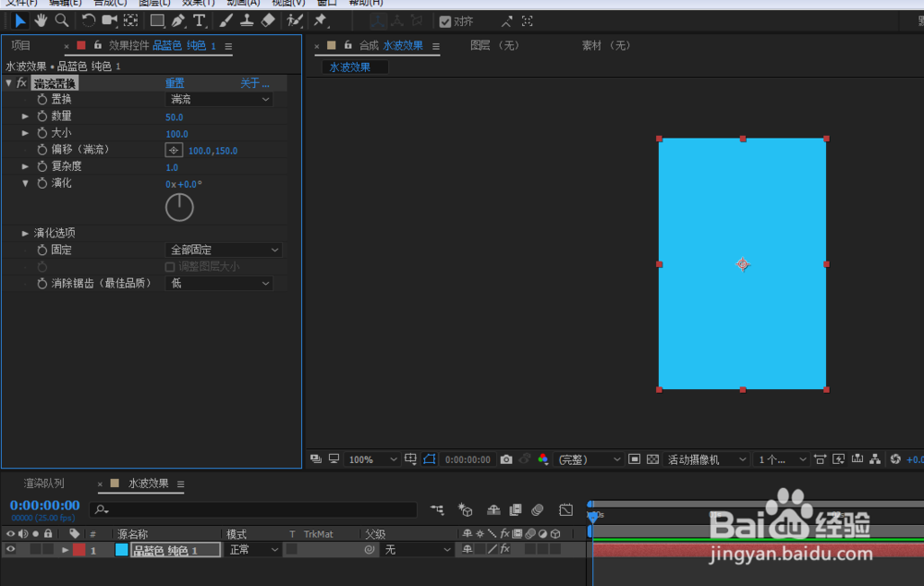Open the parent 无 dropdown for layer 1
This screenshot has height=586, width=924.
[x=417, y=549]
